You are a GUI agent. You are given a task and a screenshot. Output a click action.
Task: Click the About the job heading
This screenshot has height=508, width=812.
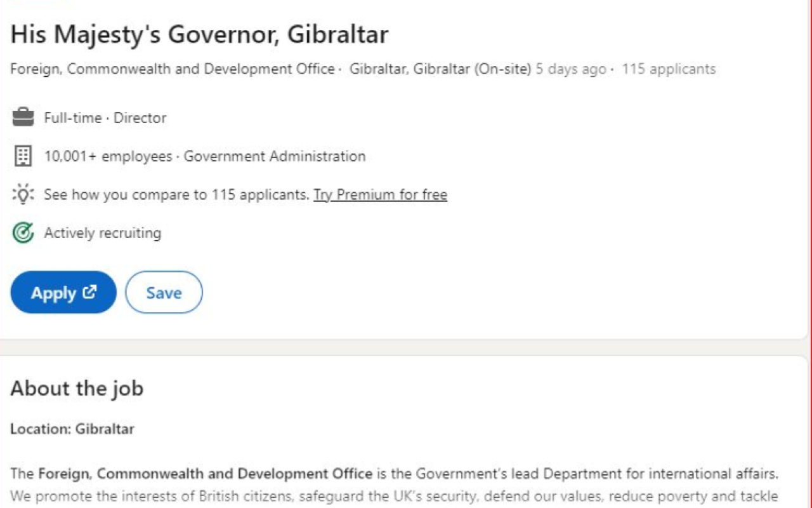click(x=77, y=388)
